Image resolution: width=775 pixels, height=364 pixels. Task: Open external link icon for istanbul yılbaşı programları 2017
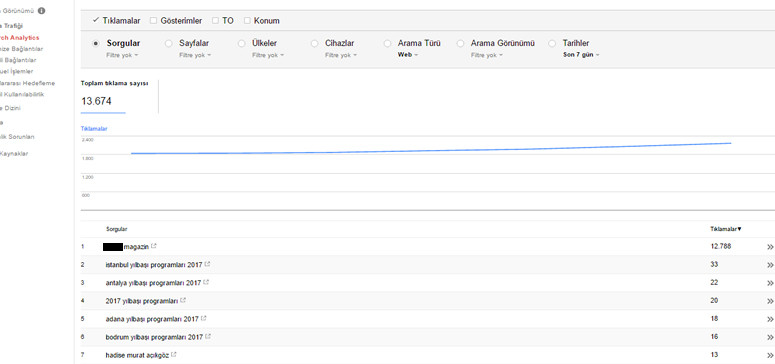click(208, 264)
